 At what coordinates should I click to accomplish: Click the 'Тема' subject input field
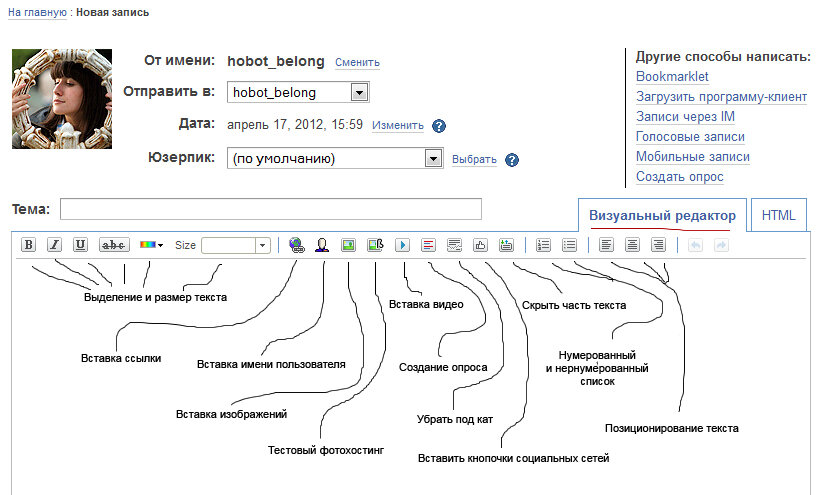coord(270,209)
